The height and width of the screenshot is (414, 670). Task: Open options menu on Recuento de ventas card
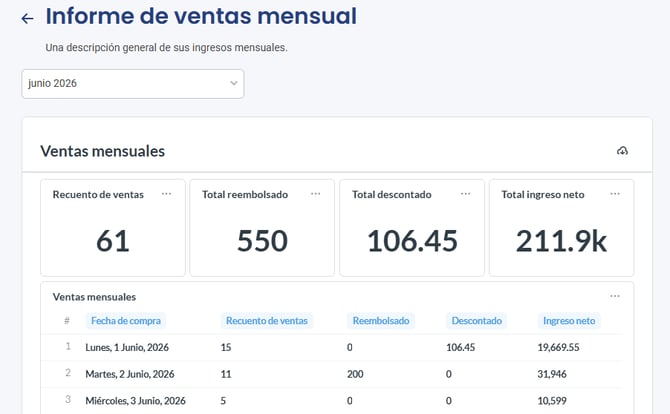(166, 194)
